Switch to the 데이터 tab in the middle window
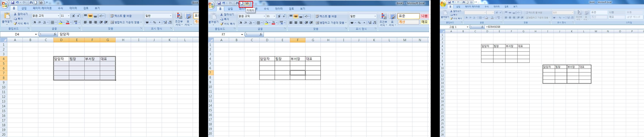This screenshot has width=644, height=137. [x=279, y=9]
